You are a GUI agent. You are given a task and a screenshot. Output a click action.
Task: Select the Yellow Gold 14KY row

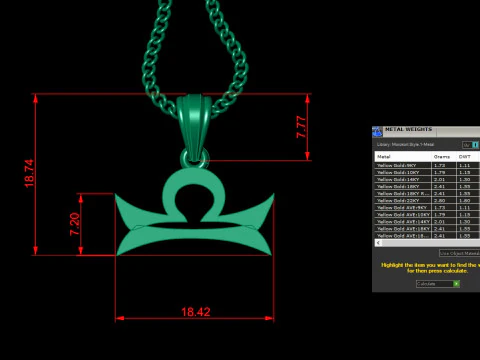(x=427, y=179)
